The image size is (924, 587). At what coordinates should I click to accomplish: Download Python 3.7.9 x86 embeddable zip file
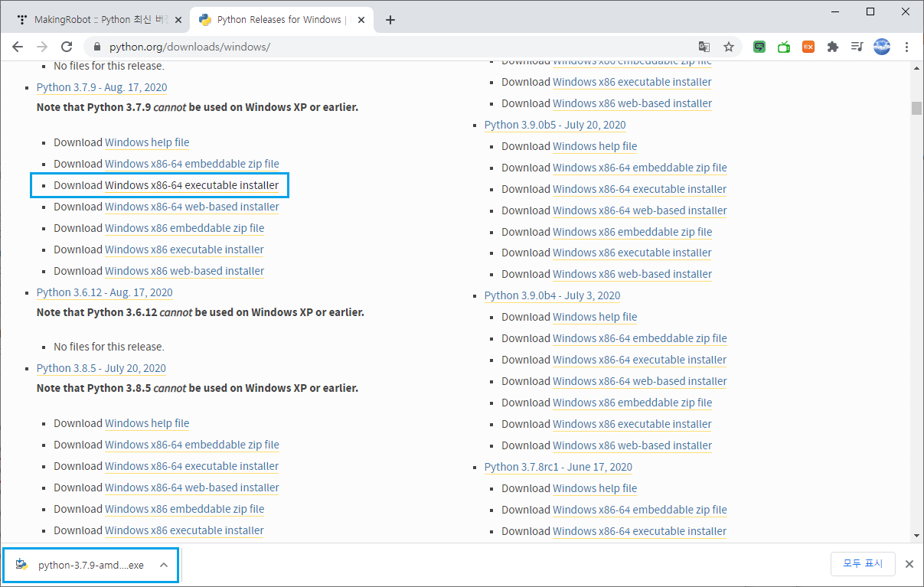click(184, 228)
